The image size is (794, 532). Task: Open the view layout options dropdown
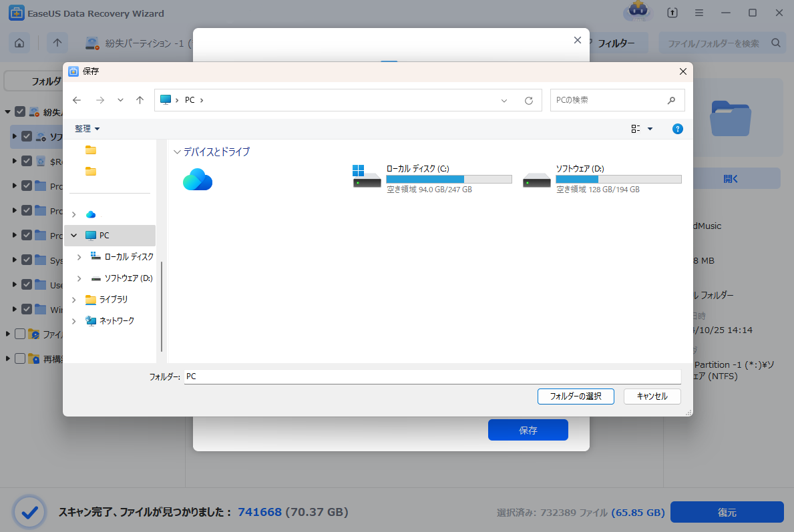pos(649,129)
